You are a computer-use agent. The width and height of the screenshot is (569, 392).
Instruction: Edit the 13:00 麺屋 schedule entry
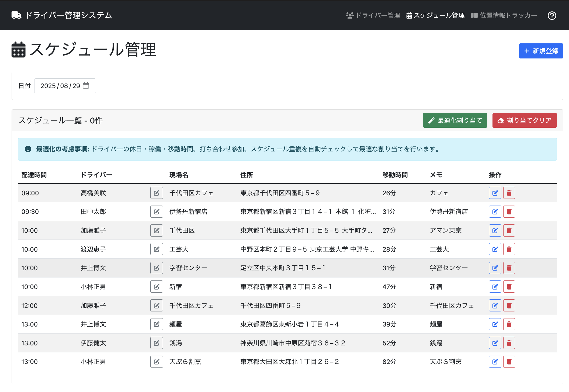pyautogui.click(x=495, y=324)
